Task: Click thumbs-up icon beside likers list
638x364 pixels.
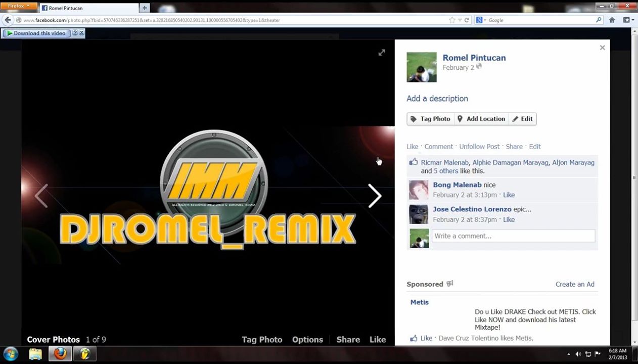Action: [x=414, y=162]
